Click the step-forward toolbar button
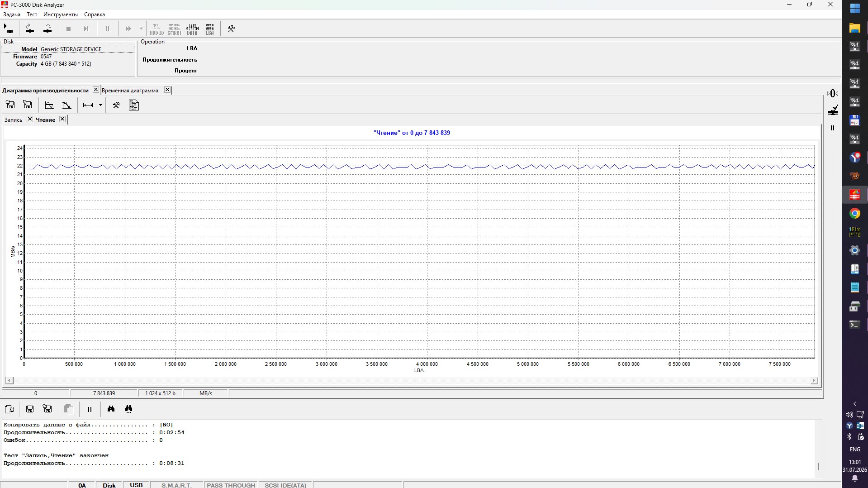868x488 pixels. pyautogui.click(x=86, y=29)
